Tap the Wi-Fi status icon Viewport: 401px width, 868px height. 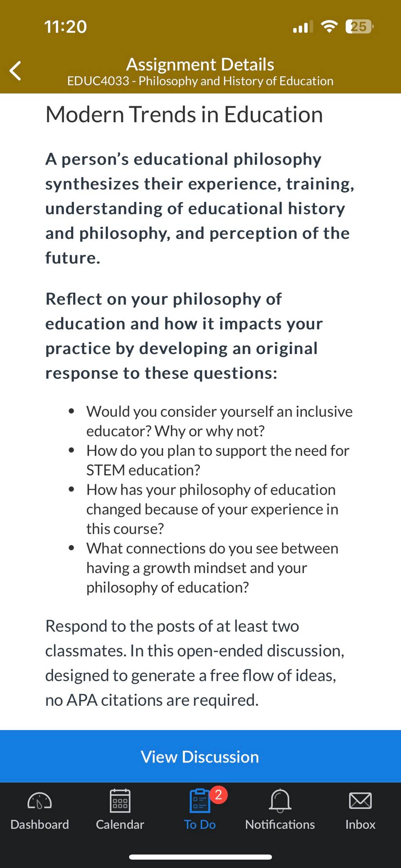coord(329,26)
